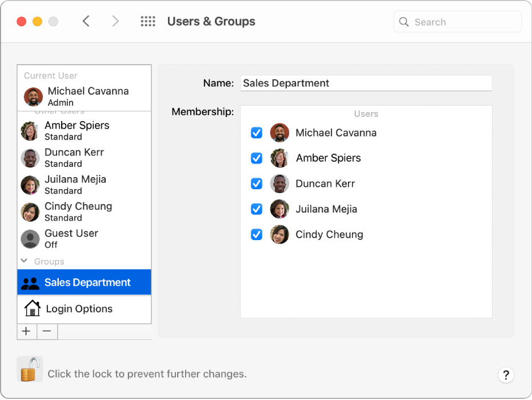Edit the Name field showing Sales Department
This screenshot has height=400, width=532.
pyautogui.click(x=366, y=83)
